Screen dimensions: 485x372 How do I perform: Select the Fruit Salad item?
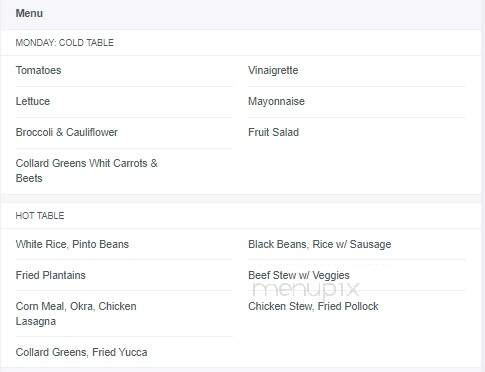273,132
